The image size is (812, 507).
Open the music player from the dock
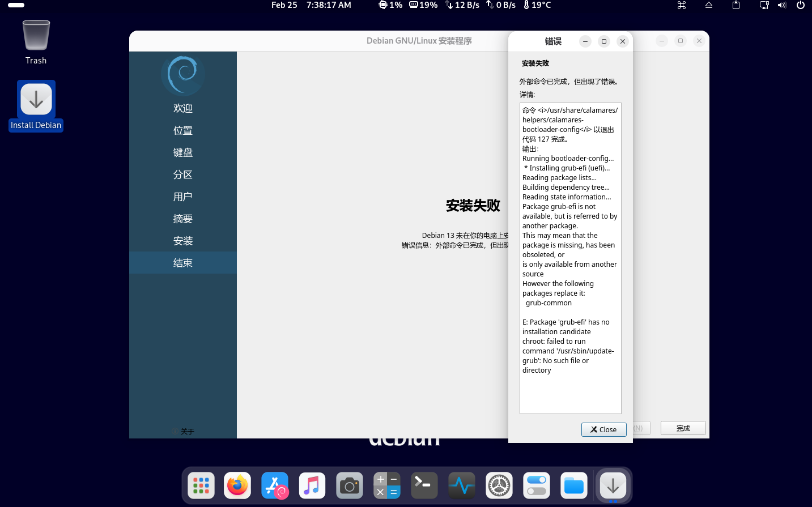point(312,485)
